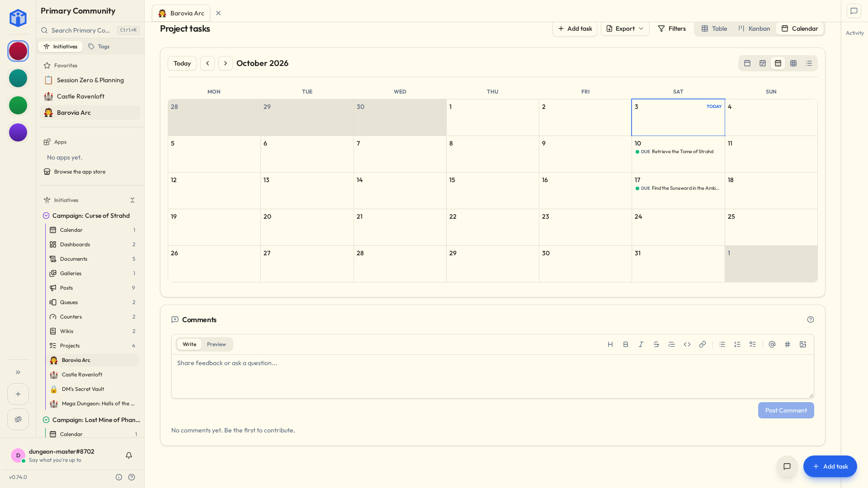Open the Tags tab in sidebar

(x=99, y=47)
